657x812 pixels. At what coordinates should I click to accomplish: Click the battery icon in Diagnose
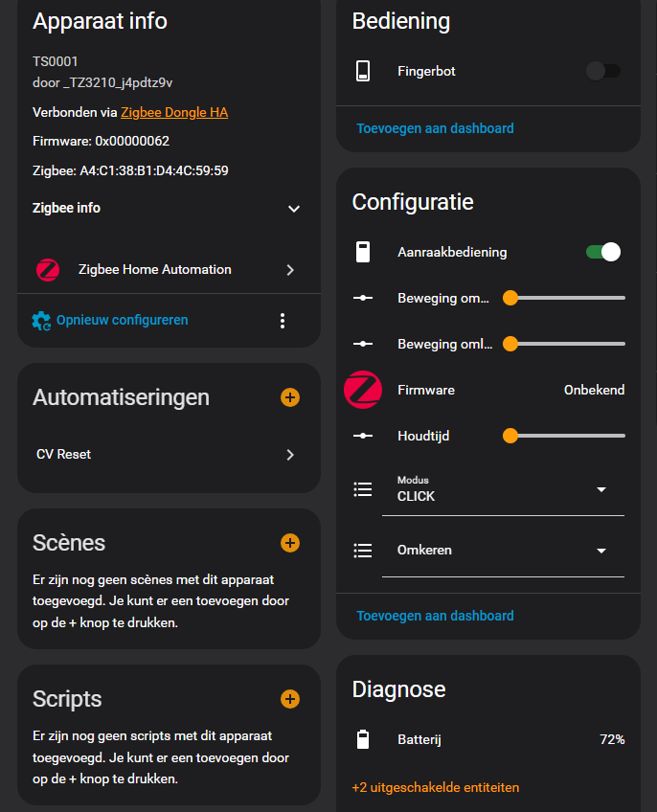(363, 739)
